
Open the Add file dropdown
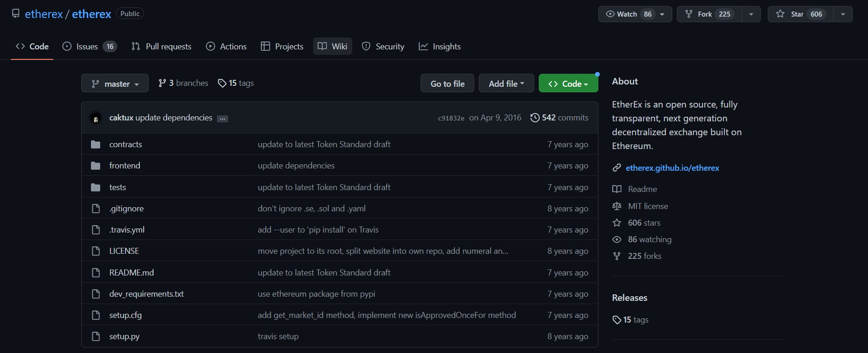[x=506, y=84]
